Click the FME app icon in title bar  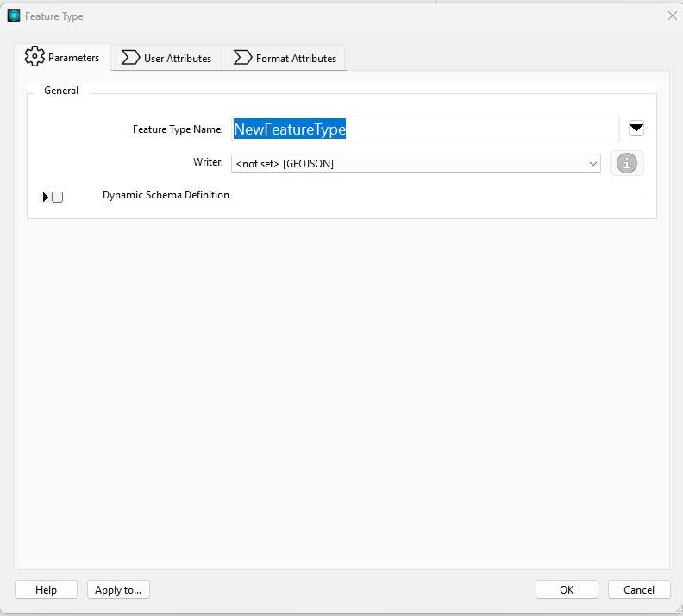14,16
